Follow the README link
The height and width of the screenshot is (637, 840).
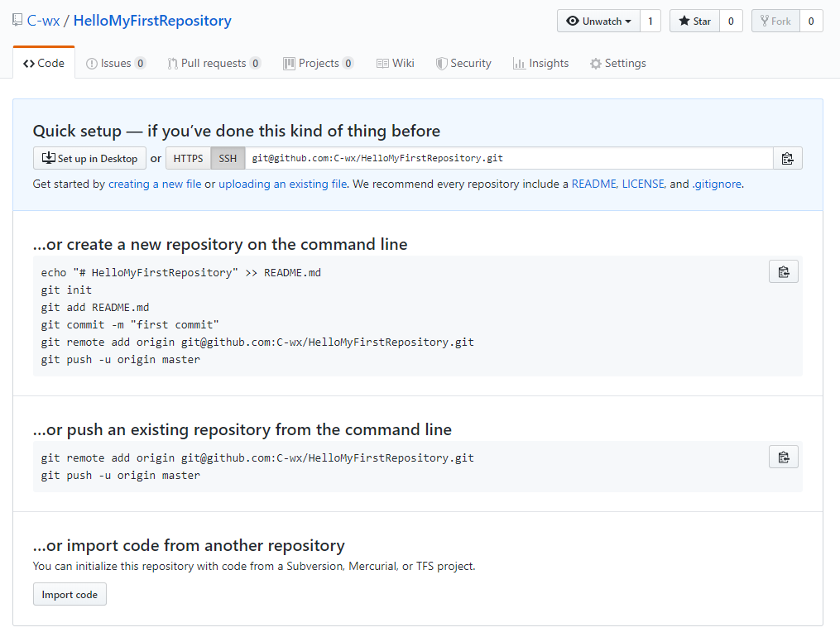(594, 184)
